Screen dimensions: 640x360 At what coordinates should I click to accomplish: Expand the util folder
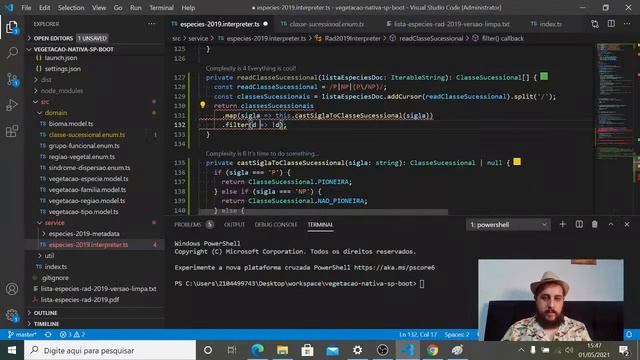(49, 256)
